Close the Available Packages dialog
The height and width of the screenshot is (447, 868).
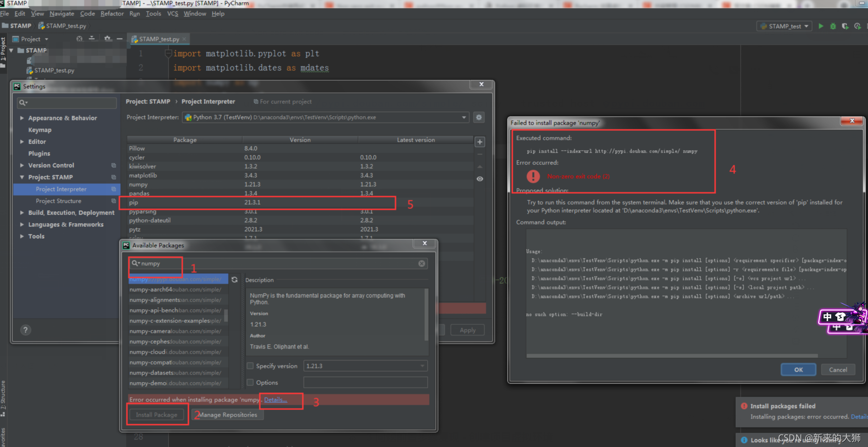[425, 243]
